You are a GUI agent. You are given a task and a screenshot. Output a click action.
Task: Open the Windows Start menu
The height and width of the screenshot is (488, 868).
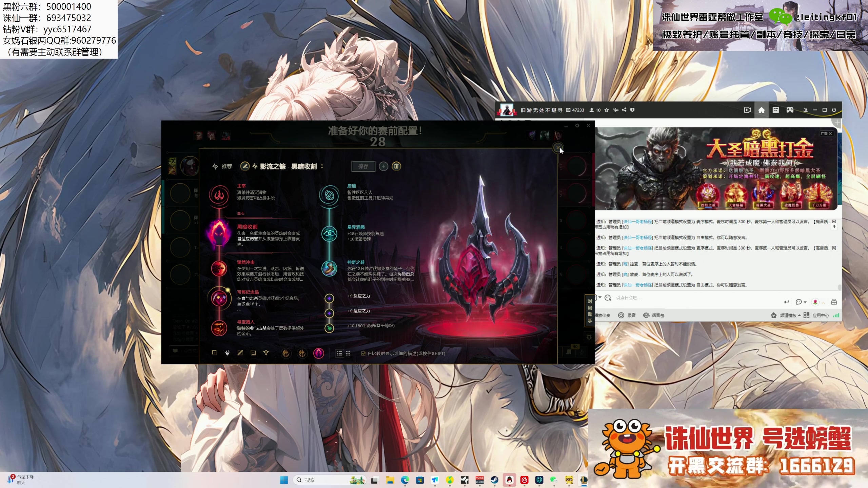point(284,480)
